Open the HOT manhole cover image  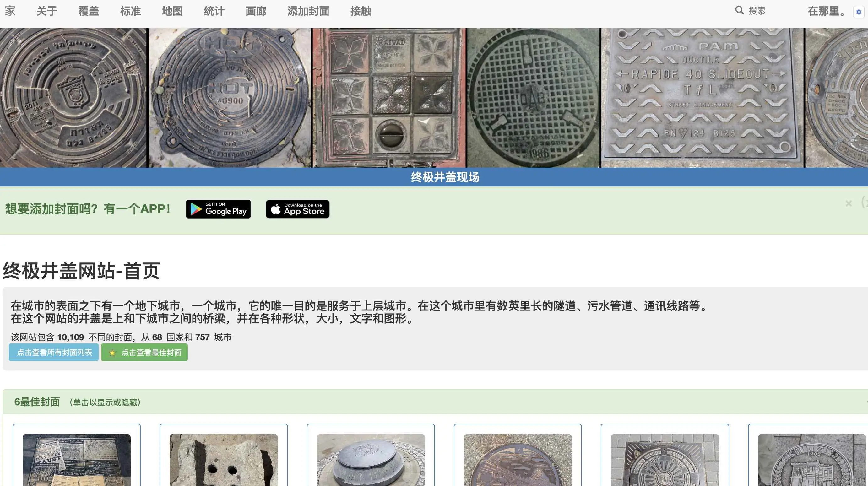coord(230,98)
